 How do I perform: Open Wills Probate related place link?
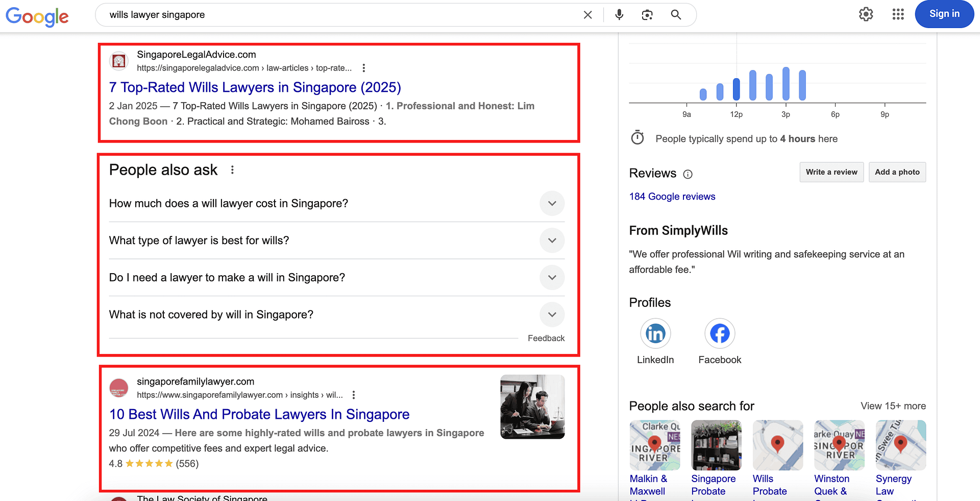(770, 485)
